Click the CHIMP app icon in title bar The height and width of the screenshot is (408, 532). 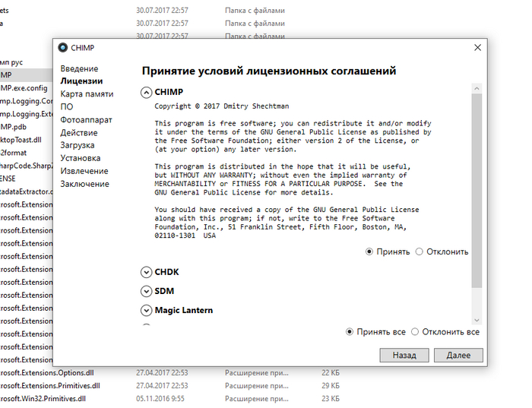pyautogui.click(x=63, y=47)
